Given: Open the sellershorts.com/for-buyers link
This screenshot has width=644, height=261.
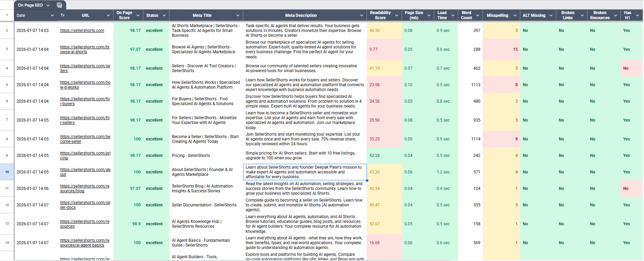Looking at the screenshot, I should click(x=85, y=101).
